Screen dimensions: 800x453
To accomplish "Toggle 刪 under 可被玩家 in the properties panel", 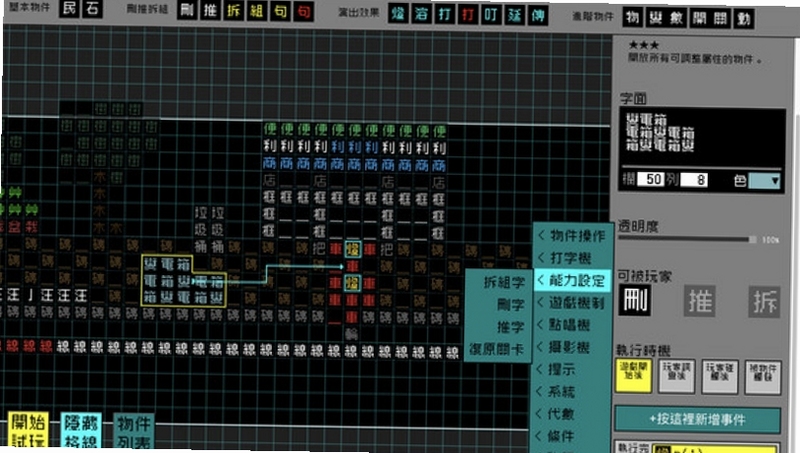I will pyautogui.click(x=634, y=300).
